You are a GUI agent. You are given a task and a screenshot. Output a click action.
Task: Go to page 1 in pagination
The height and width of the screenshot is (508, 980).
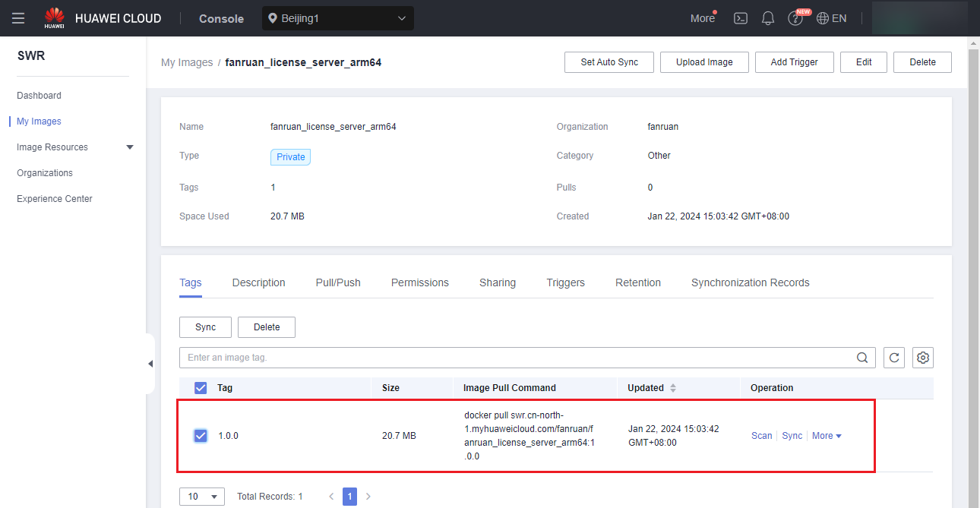349,497
